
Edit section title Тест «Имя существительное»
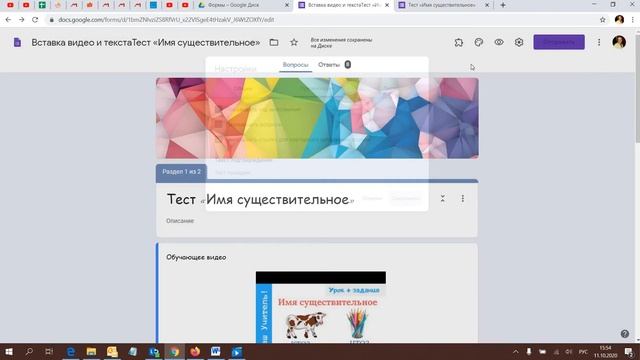pos(260,199)
